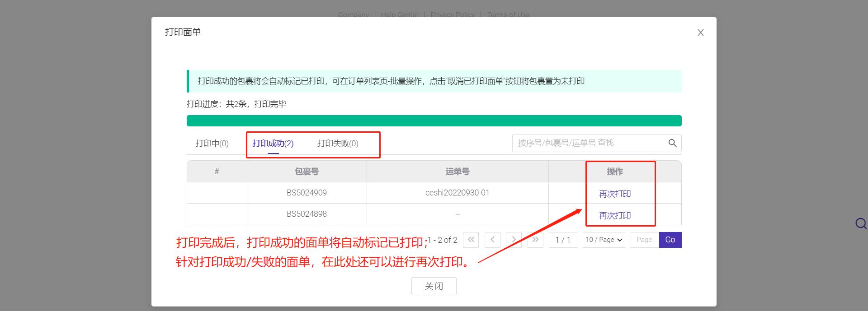The width and height of the screenshot is (868, 311).
Task: Click 再次打印 for package BS5024898
Action: point(615,215)
